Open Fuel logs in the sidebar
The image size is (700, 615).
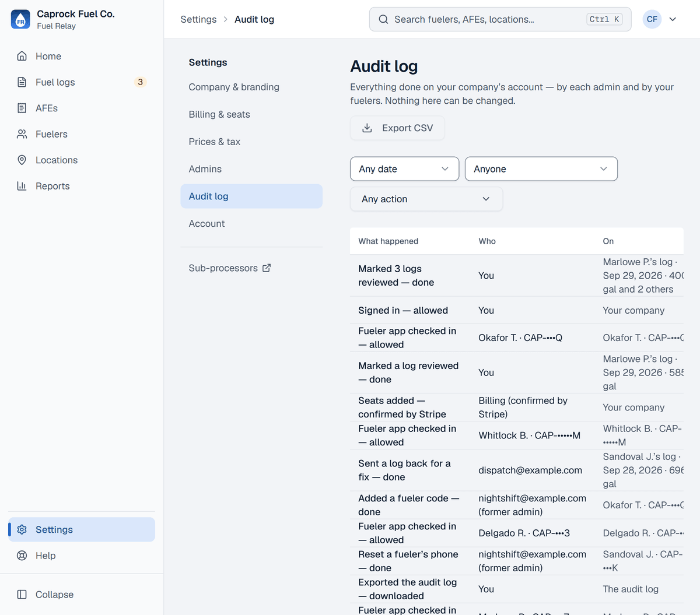pos(82,82)
